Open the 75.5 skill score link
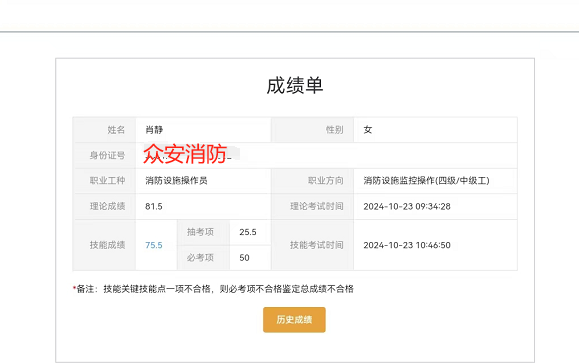The image size is (579, 363). click(x=154, y=245)
